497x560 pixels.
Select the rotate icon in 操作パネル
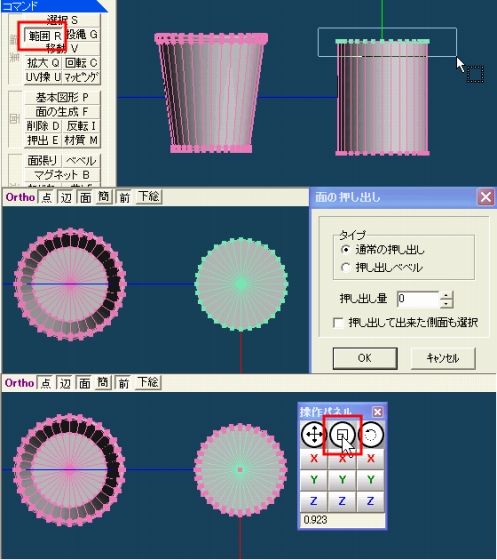pyautogui.click(x=370, y=434)
